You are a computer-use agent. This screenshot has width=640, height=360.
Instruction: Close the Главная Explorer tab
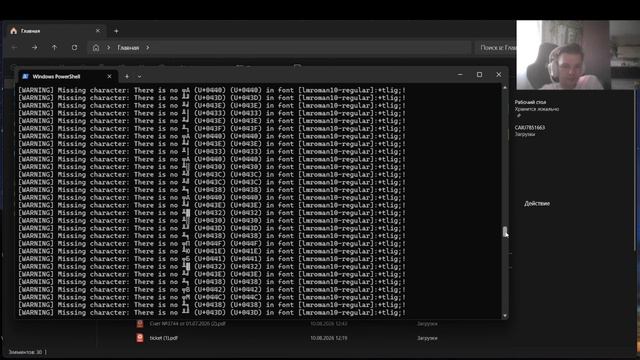click(x=98, y=31)
